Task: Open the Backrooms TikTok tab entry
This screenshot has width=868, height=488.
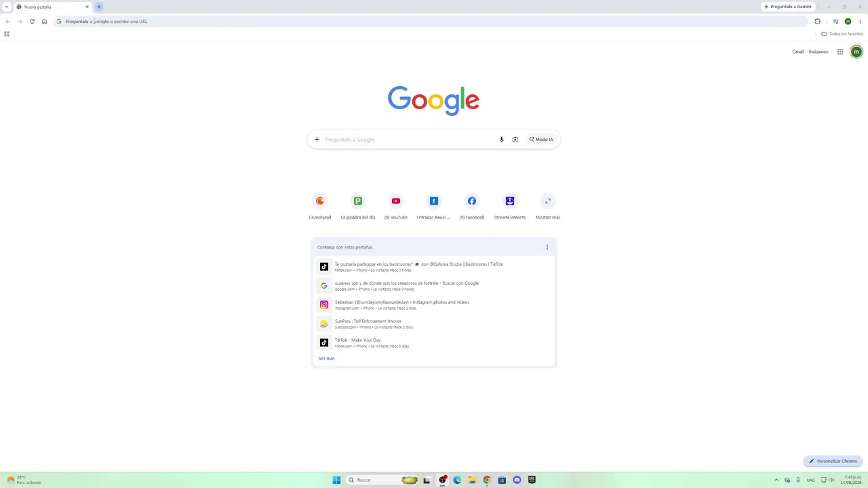Action: click(434, 267)
